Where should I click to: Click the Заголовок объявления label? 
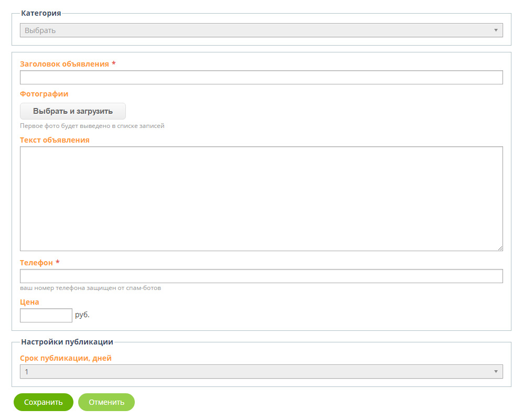tap(65, 64)
